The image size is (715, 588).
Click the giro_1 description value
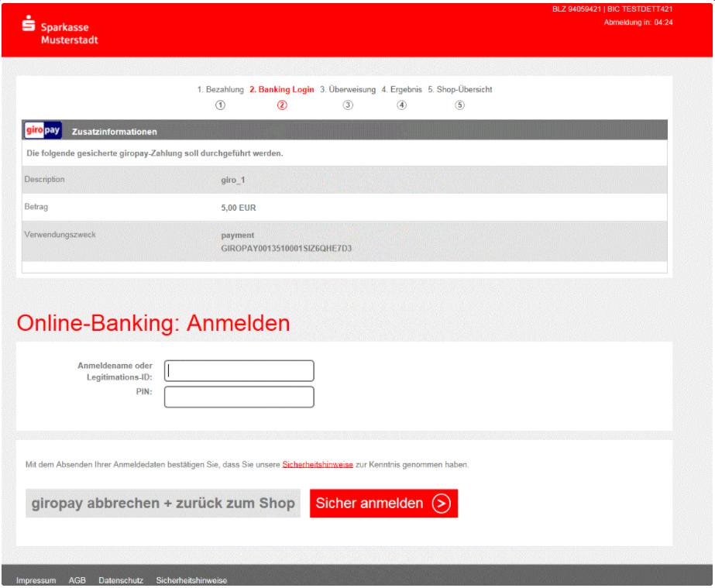pyautogui.click(x=233, y=180)
